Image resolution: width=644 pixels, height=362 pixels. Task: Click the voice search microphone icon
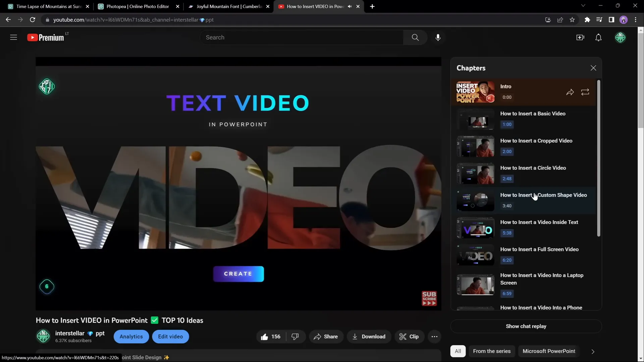(x=438, y=37)
